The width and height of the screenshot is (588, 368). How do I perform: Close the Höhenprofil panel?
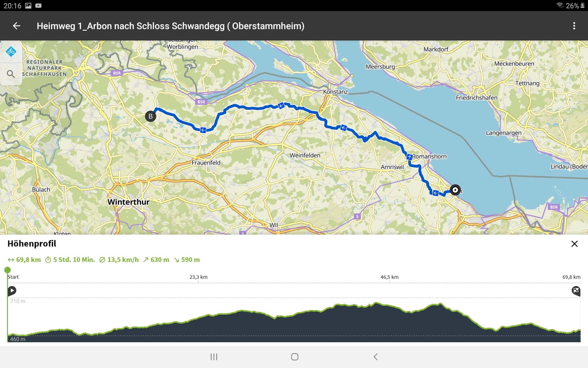pos(574,244)
